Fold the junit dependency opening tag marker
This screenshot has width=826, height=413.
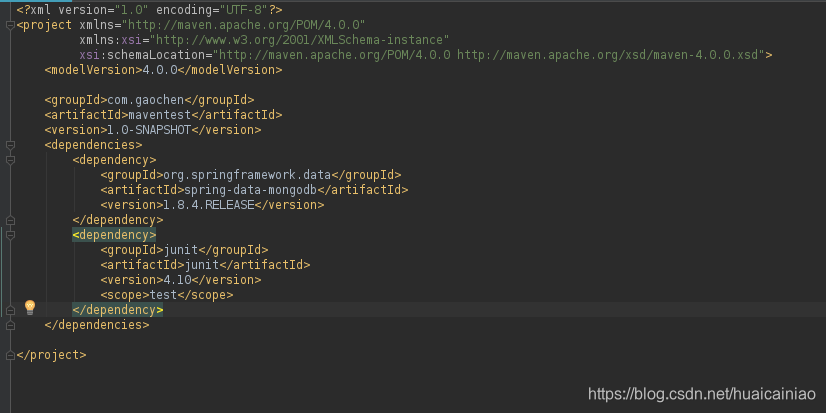pyautogui.click(x=10, y=235)
